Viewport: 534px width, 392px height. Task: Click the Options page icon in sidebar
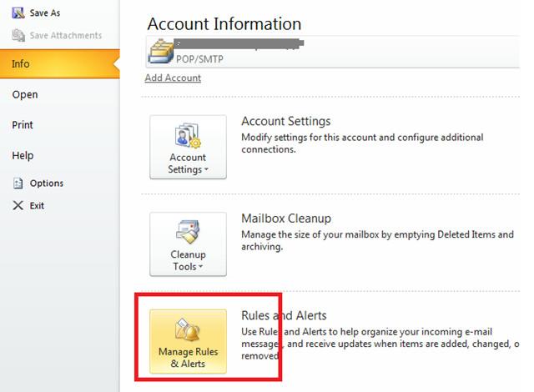click(18, 183)
